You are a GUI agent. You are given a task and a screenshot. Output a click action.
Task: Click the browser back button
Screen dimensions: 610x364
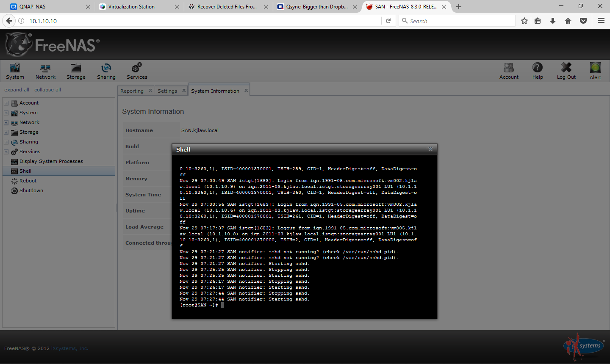coord(9,21)
